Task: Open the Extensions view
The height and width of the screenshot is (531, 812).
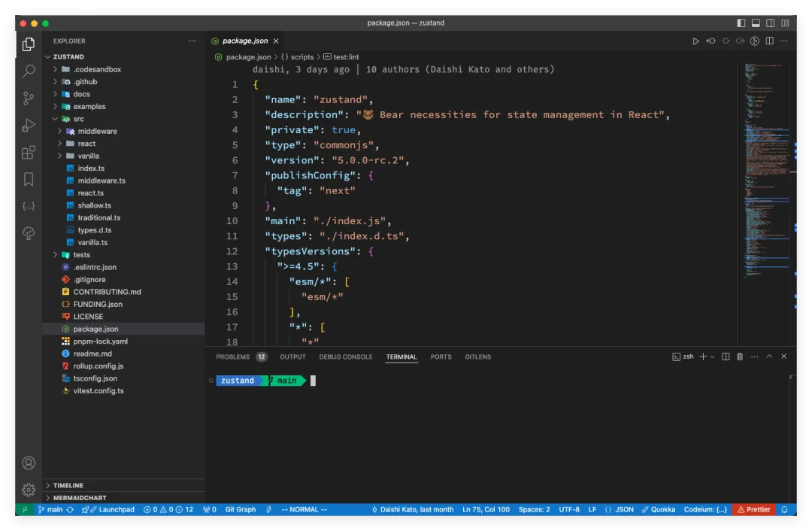Action: tap(29, 153)
